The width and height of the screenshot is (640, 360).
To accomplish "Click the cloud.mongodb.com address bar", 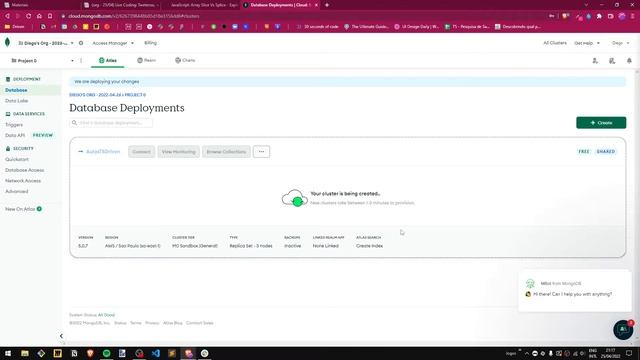I will coord(134,16).
